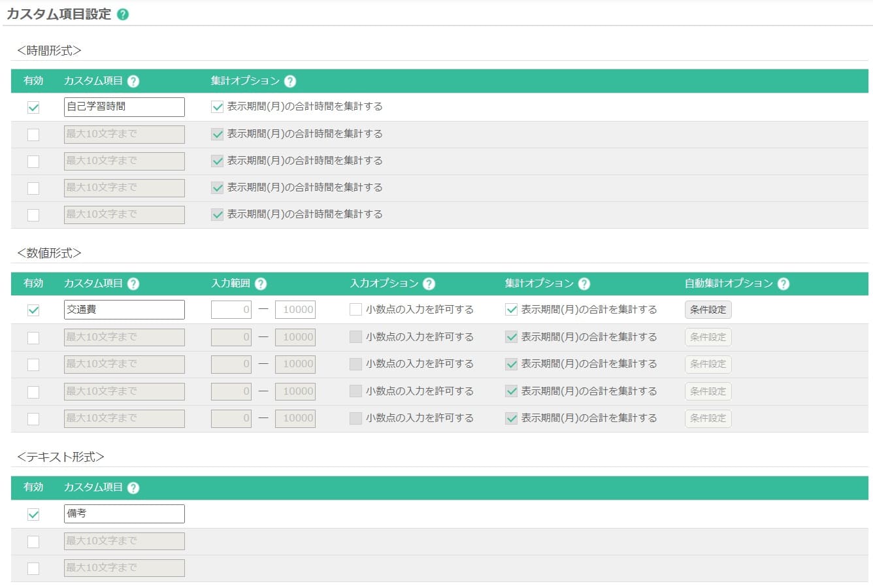Open help for 自動集計オプション column
The width and height of the screenshot is (873, 588).
[x=783, y=284]
